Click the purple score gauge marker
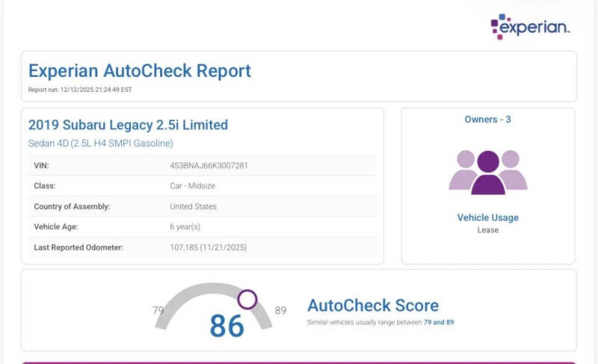Viewport: 598px width, 364px height. 247,300
